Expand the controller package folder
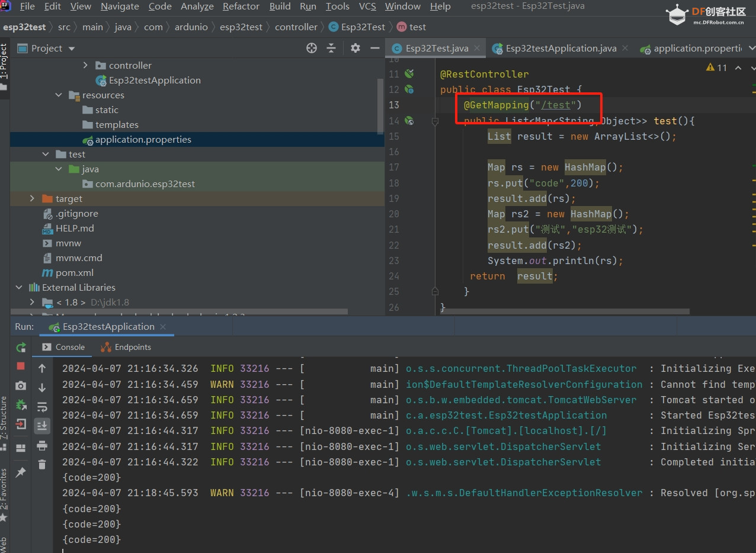756x553 pixels. point(85,65)
